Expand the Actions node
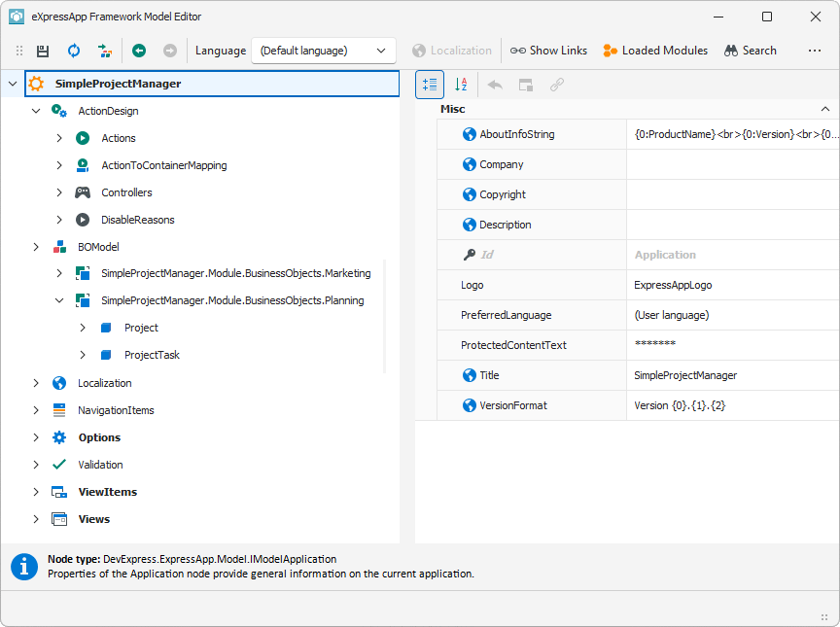 [59, 138]
